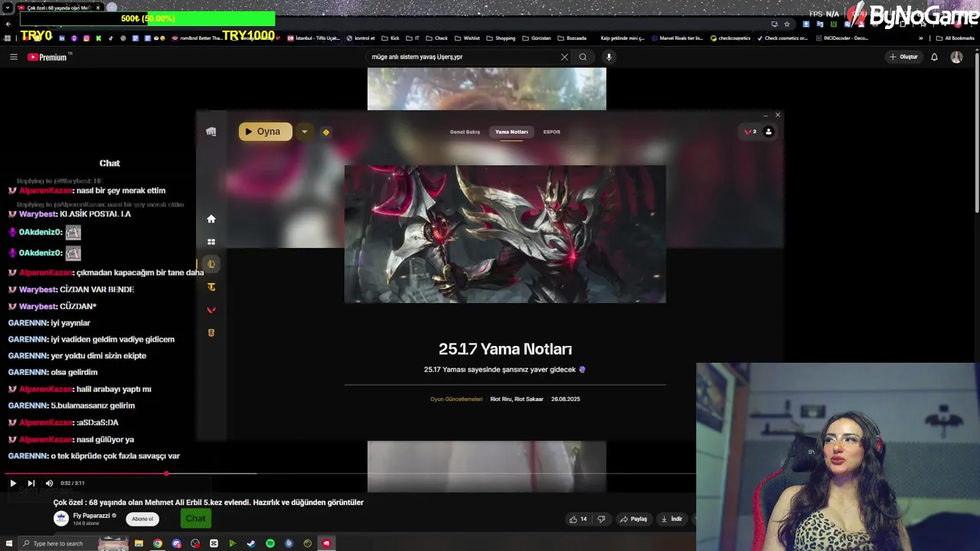Select Teamfight Tactics icon in Riot sidebar

211,287
